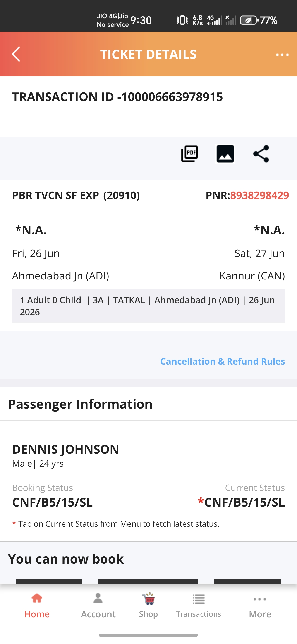Viewport: 297px width, 644px height.
Task: Select passenger DENNIS JOHNSON
Action: [66, 449]
